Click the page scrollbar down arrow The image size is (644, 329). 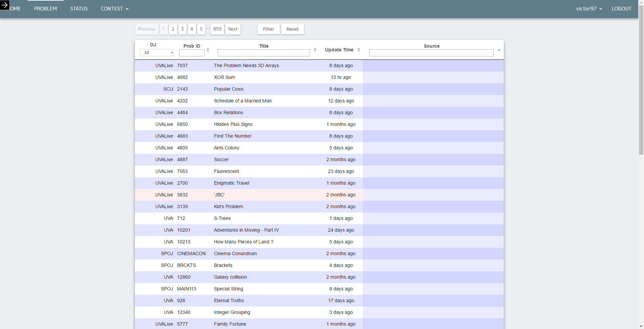tap(641, 326)
